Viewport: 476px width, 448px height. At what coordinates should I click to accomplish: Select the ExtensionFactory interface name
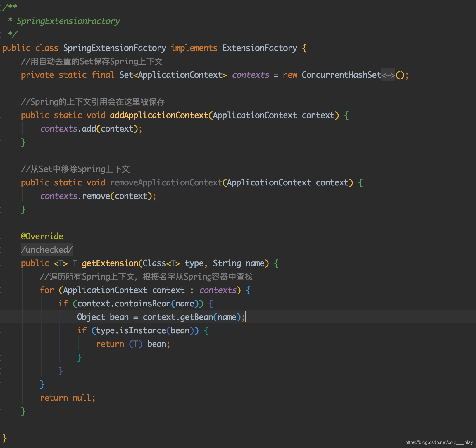coord(260,48)
